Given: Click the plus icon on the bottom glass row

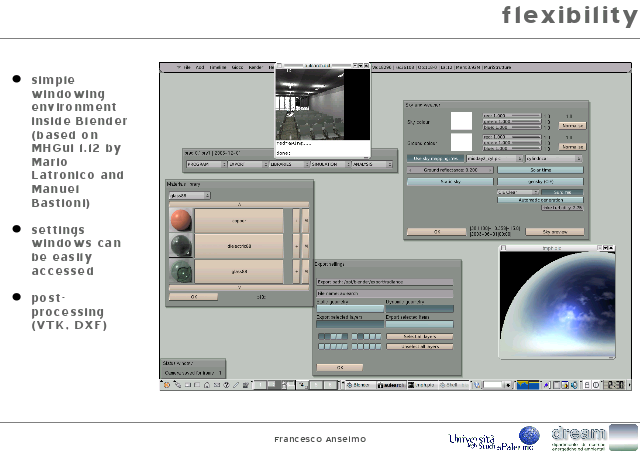Looking at the screenshot, I should (x=296, y=271).
